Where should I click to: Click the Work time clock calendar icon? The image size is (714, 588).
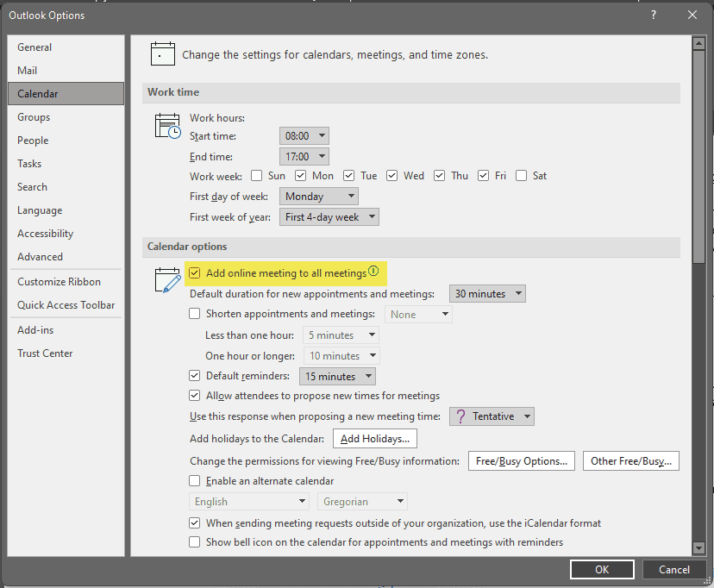tap(166, 126)
